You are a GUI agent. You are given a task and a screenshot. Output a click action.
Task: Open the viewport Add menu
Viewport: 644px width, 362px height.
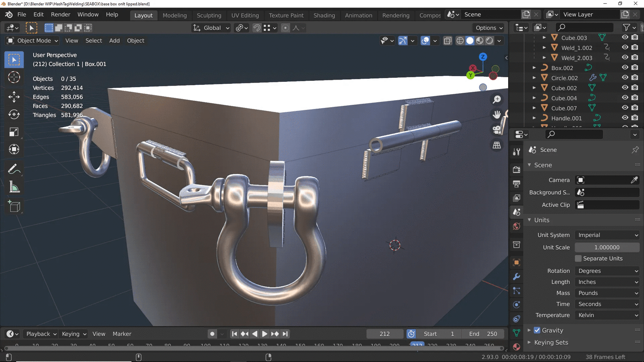click(x=114, y=41)
